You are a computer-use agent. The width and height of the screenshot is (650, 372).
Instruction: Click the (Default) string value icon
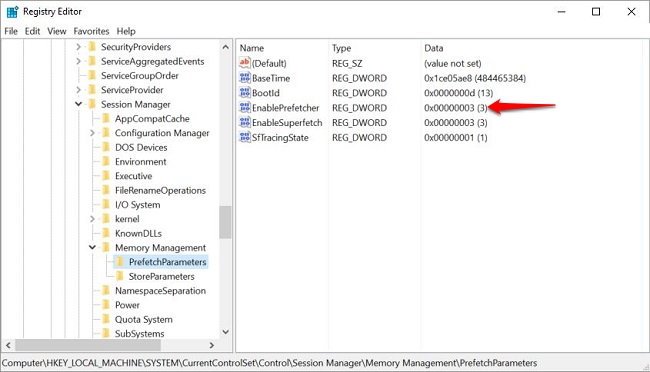pyautogui.click(x=245, y=63)
